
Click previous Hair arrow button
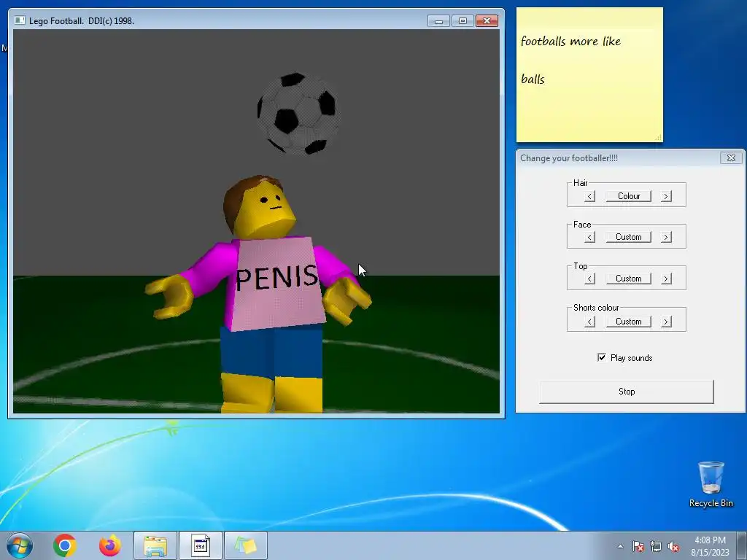pos(589,196)
